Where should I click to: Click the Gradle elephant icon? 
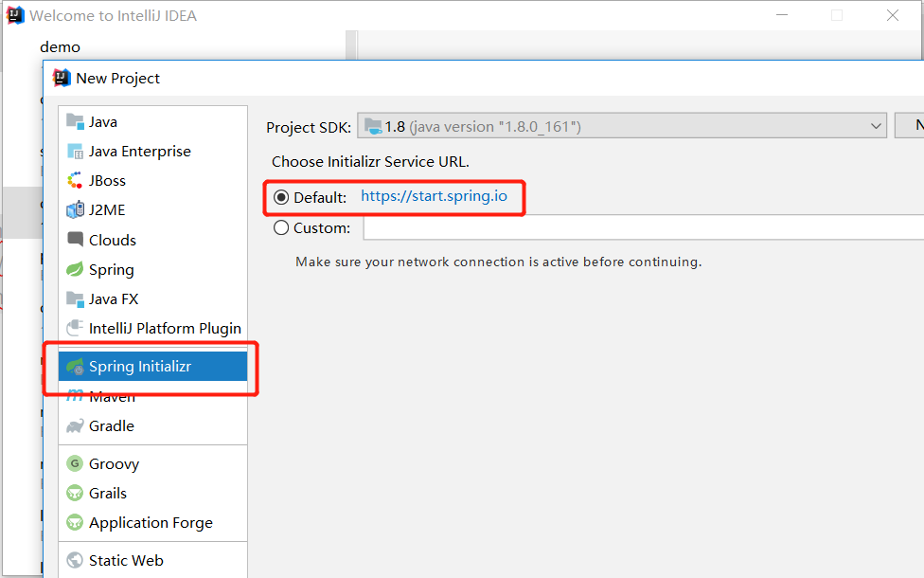75,425
